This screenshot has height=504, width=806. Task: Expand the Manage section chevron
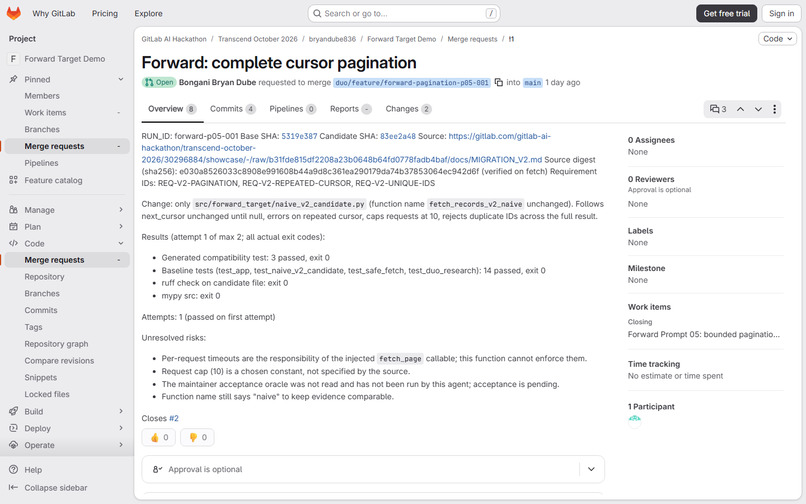pos(121,210)
